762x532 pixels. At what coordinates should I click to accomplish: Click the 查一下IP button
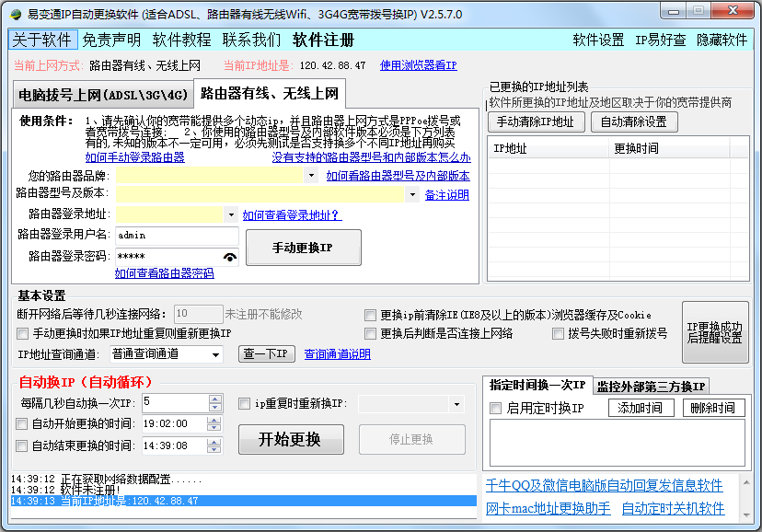point(266,353)
